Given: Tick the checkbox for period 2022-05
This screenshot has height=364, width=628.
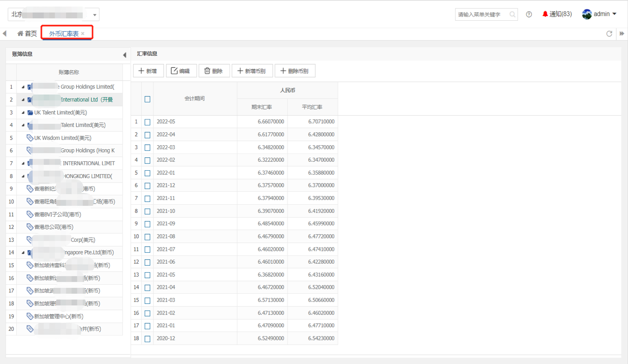Looking at the screenshot, I should pos(147,122).
